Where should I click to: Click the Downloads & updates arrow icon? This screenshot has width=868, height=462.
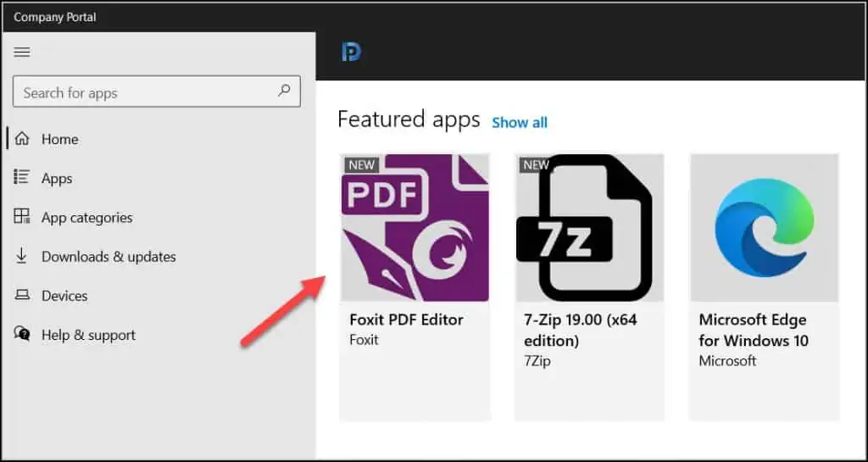(21, 256)
